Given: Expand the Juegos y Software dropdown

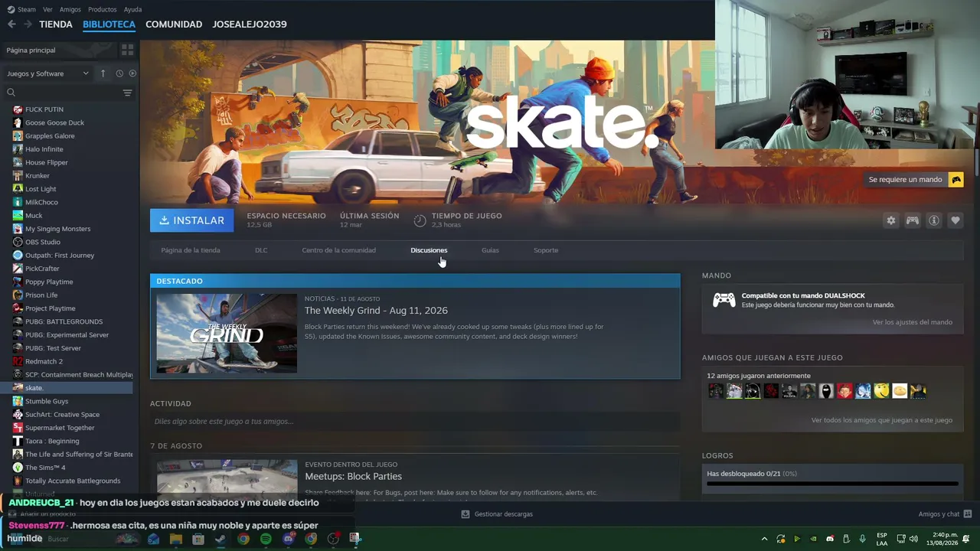Looking at the screenshot, I should point(47,73).
